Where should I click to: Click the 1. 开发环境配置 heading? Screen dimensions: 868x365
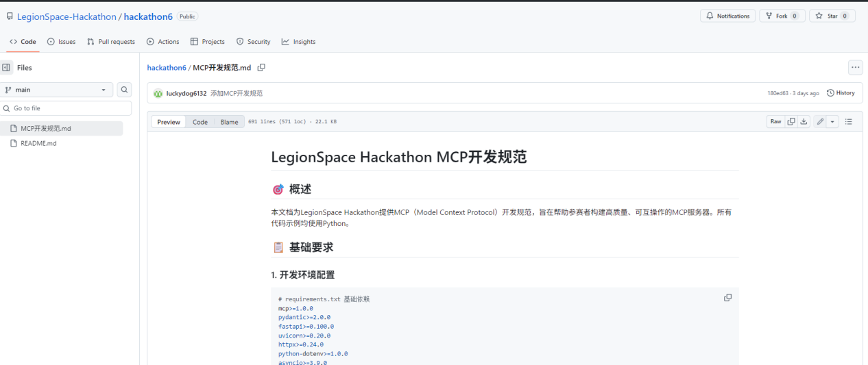(x=303, y=275)
